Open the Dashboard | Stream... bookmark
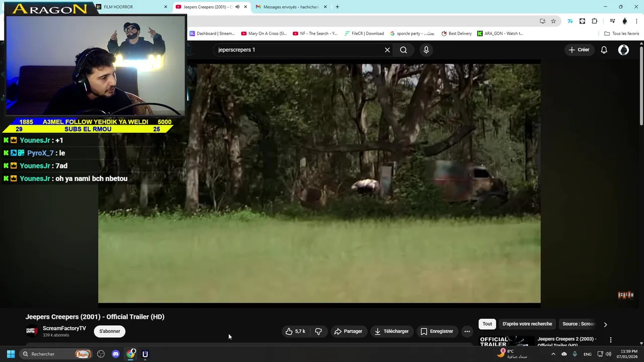 (x=212, y=34)
